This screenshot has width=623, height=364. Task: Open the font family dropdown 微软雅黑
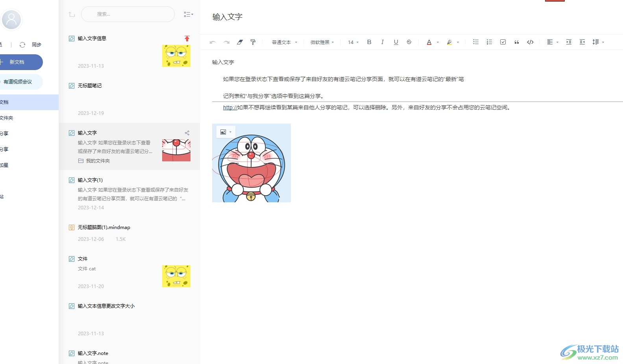[x=322, y=42]
